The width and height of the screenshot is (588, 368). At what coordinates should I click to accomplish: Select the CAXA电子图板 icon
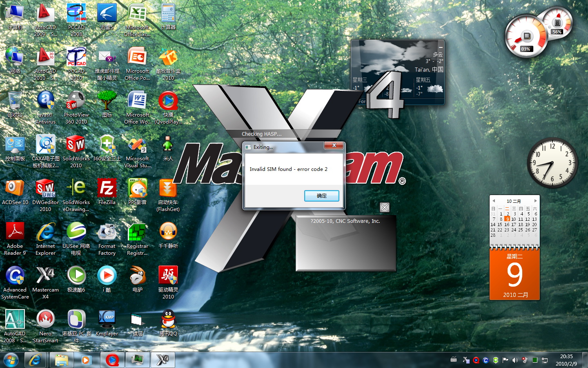(45, 151)
